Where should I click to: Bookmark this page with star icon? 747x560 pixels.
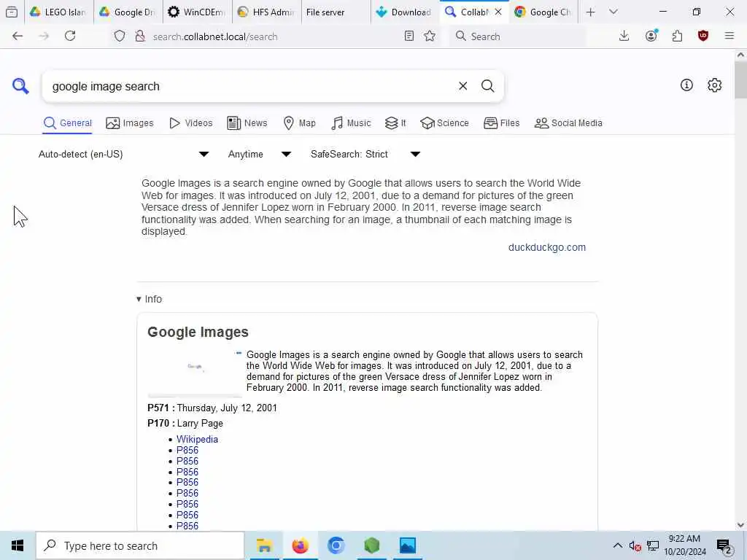click(x=429, y=36)
